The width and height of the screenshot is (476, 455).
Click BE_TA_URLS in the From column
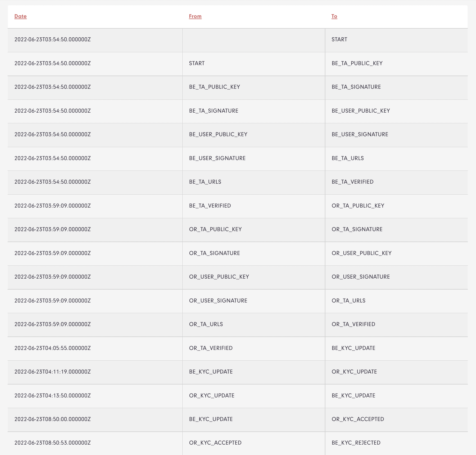[205, 182]
